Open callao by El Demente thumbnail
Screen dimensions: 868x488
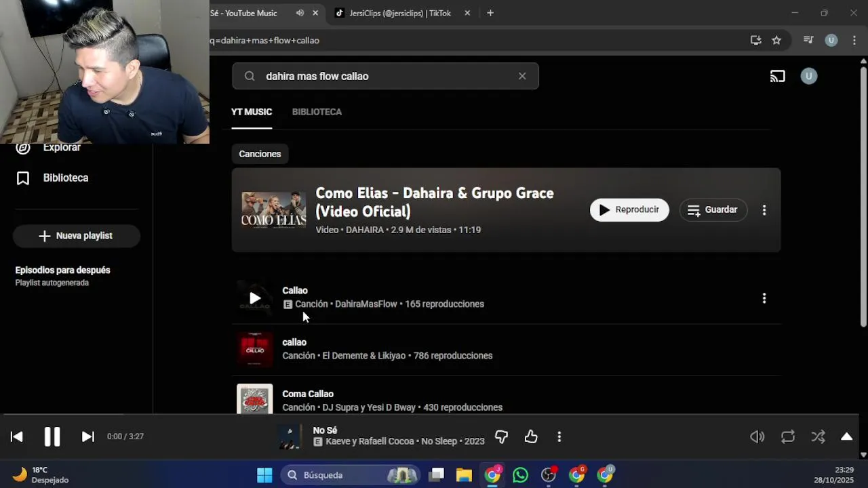coord(255,350)
